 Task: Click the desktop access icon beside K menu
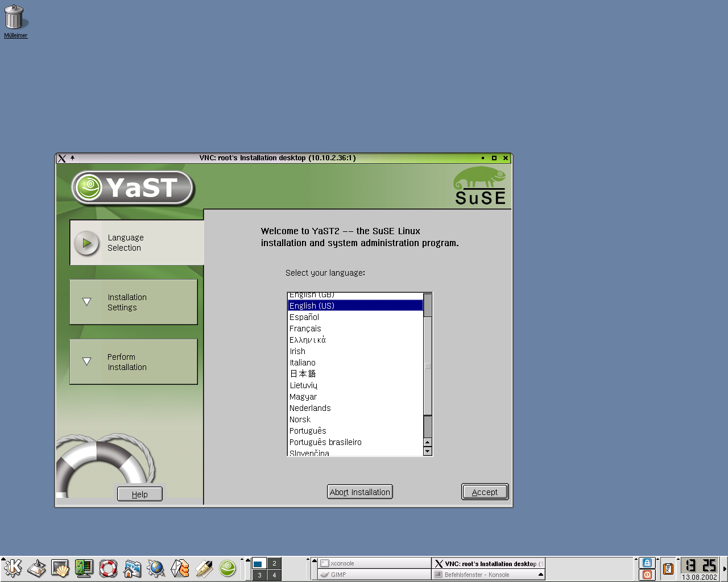(x=37, y=568)
